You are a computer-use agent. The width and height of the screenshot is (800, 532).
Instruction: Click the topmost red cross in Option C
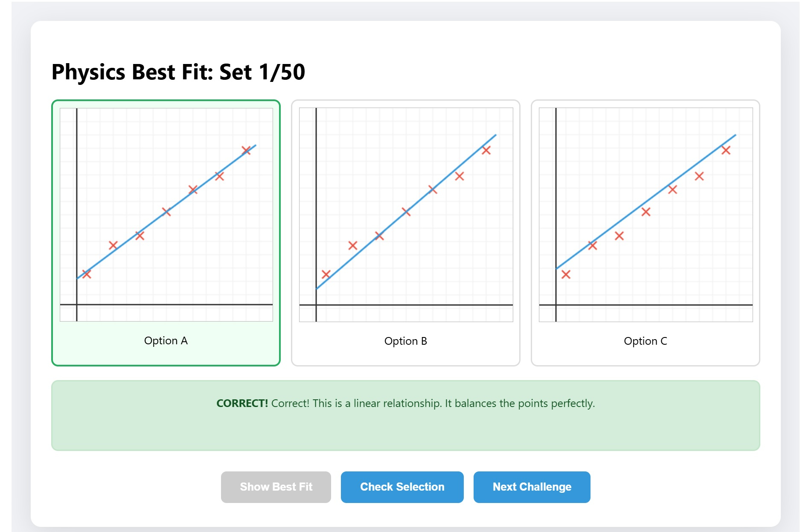(x=726, y=150)
